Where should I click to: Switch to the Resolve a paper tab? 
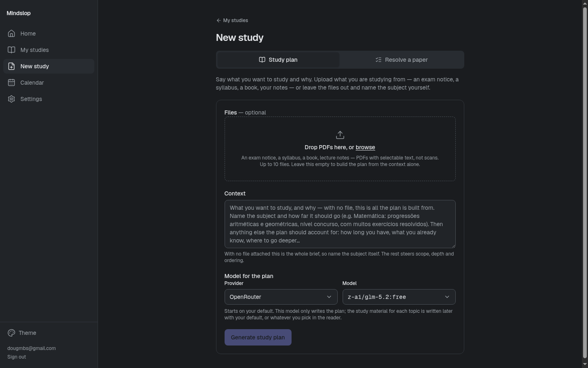(402, 60)
